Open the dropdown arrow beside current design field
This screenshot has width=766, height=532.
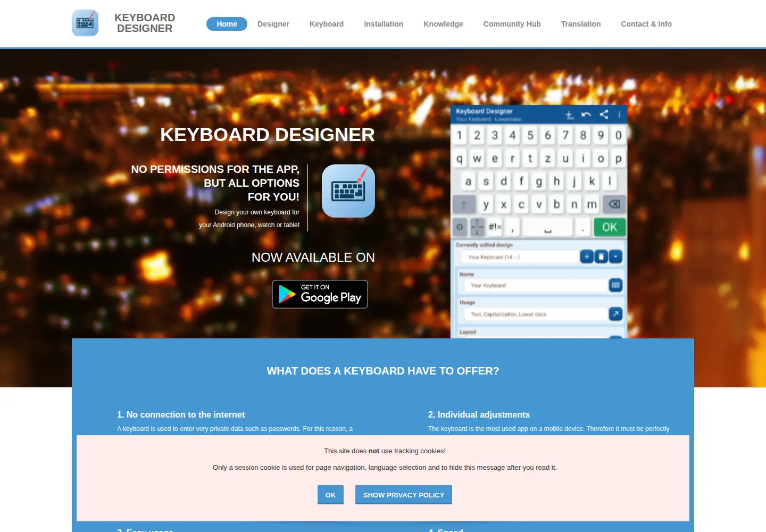tap(615, 257)
